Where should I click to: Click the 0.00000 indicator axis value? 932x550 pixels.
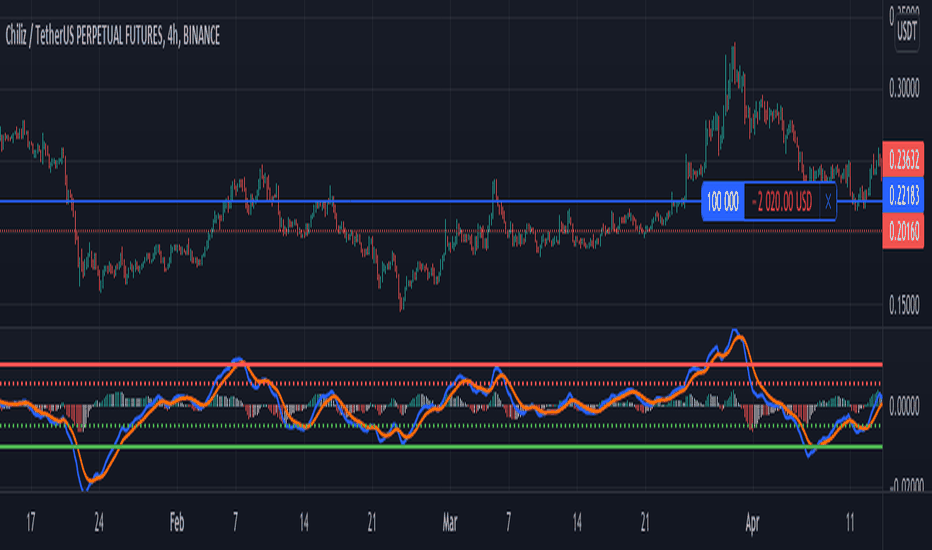click(904, 407)
